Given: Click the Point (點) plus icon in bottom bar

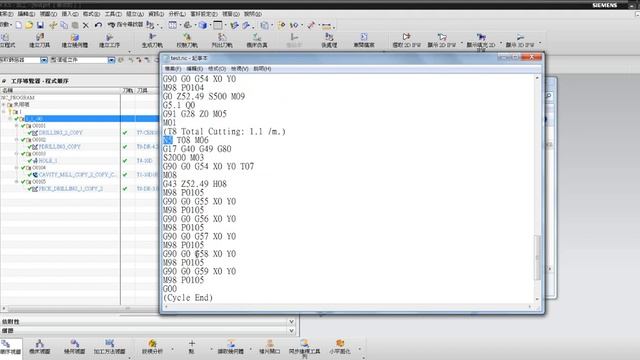Looking at the screenshot, I should pos(191,347).
